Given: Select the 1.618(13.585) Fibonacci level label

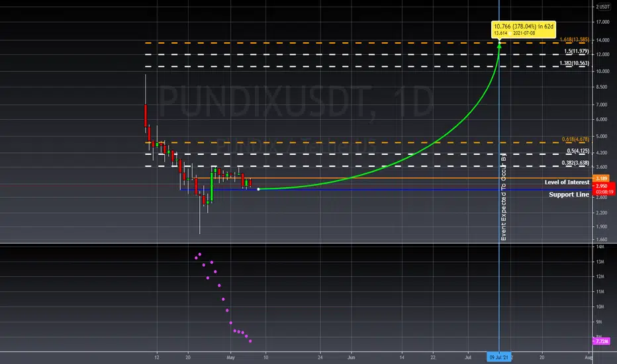Looking at the screenshot, I should pyautogui.click(x=574, y=40).
